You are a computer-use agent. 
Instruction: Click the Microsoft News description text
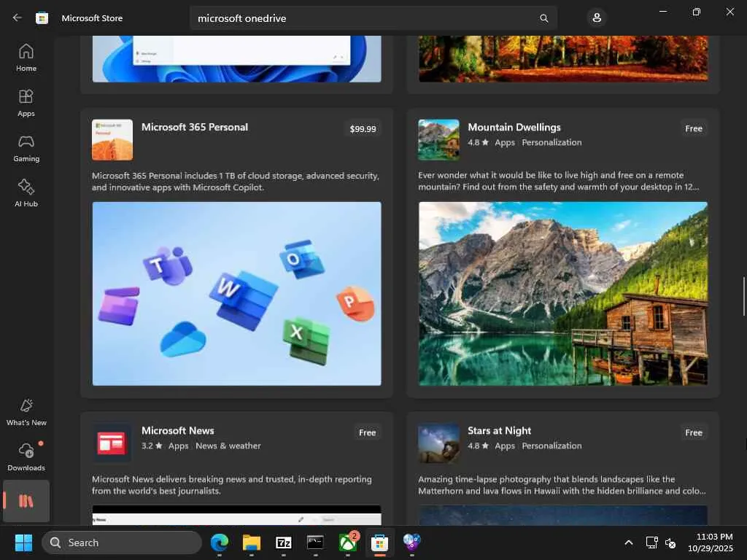(x=231, y=485)
